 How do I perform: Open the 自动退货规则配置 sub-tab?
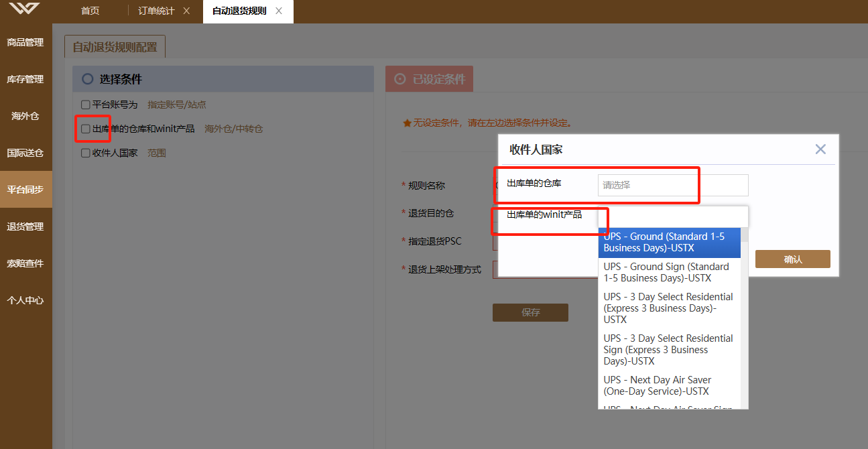115,48
